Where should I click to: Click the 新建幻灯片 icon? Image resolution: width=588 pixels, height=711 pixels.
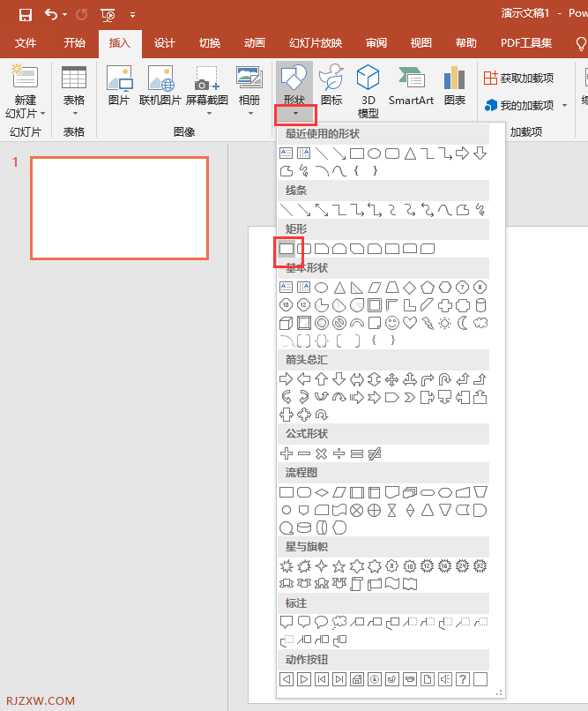pyautogui.click(x=25, y=75)
